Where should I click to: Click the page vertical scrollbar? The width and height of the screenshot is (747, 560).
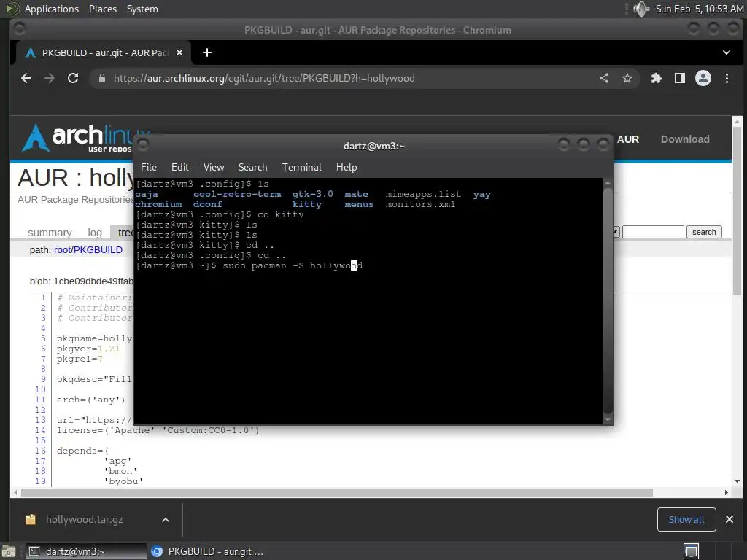[x=737, y=212]
